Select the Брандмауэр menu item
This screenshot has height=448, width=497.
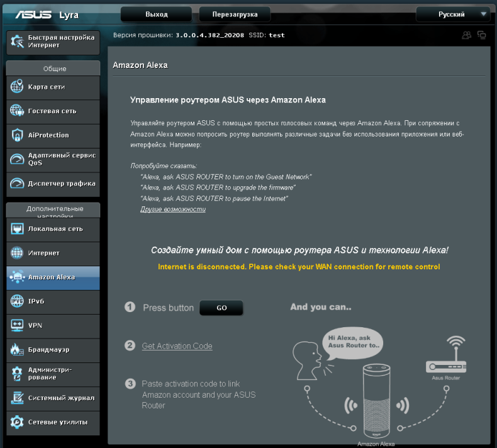click(53, 350)
